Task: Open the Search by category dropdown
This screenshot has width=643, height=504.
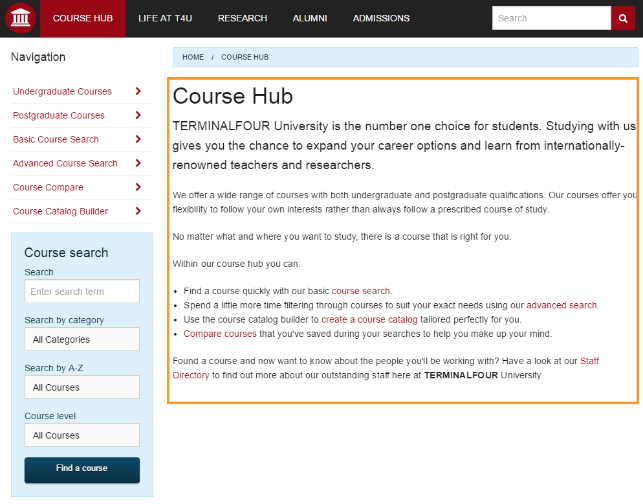Action: 82,340
